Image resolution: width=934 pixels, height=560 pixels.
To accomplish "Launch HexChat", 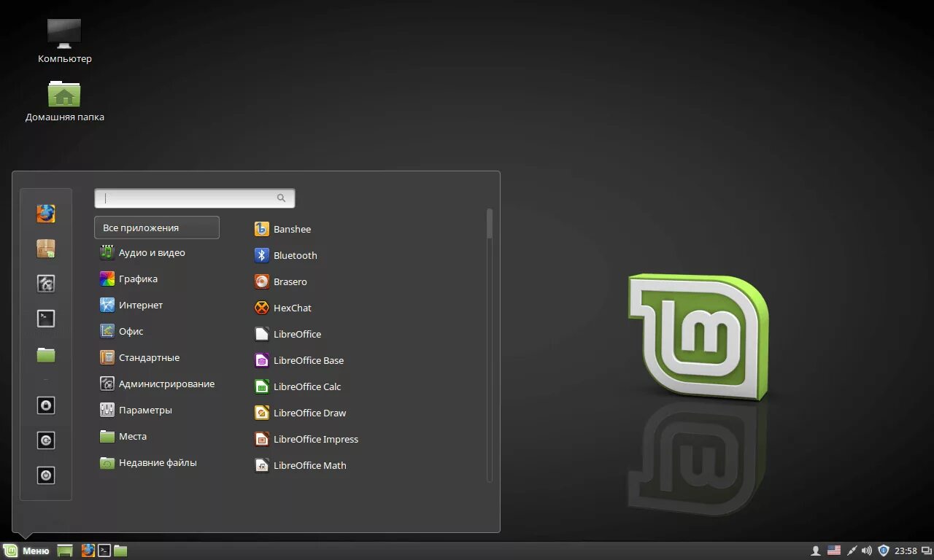I will [282, 308].
